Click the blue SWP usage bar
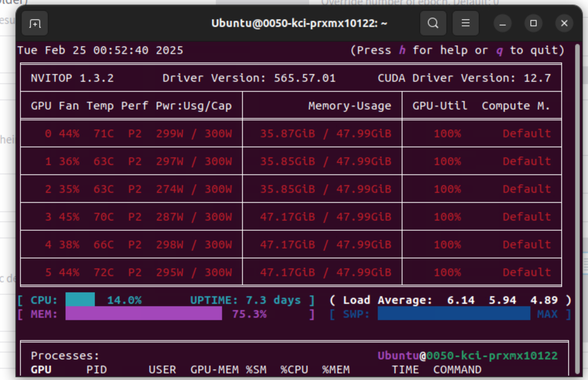Image resolution: width=588 pixels, height=380 pixels. [454, 314]
